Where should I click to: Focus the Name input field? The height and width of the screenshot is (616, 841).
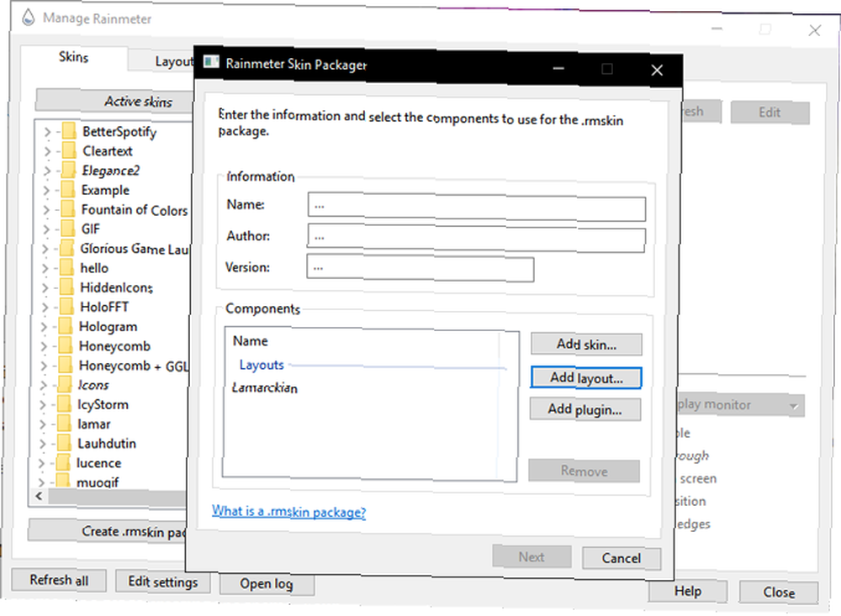[476, 207]
